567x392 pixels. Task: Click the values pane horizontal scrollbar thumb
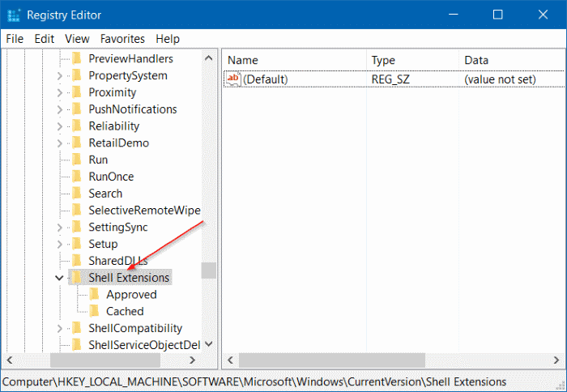332,360
